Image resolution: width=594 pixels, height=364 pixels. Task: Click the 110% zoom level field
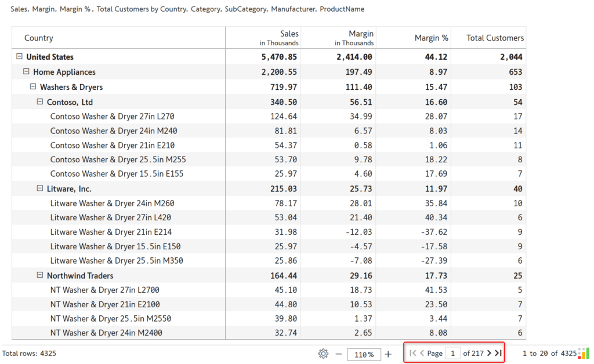tap(363, 352)
